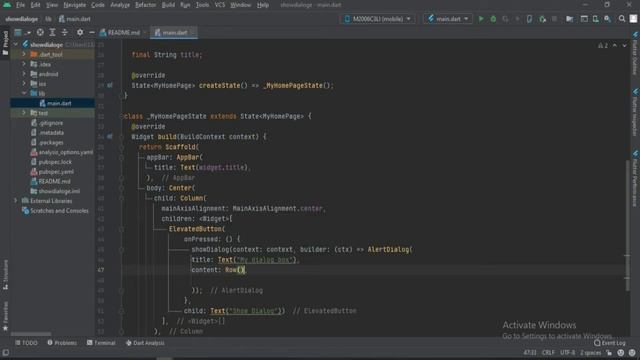Open the File menu
Screen dimensions: 640x360
pos(20,5)
